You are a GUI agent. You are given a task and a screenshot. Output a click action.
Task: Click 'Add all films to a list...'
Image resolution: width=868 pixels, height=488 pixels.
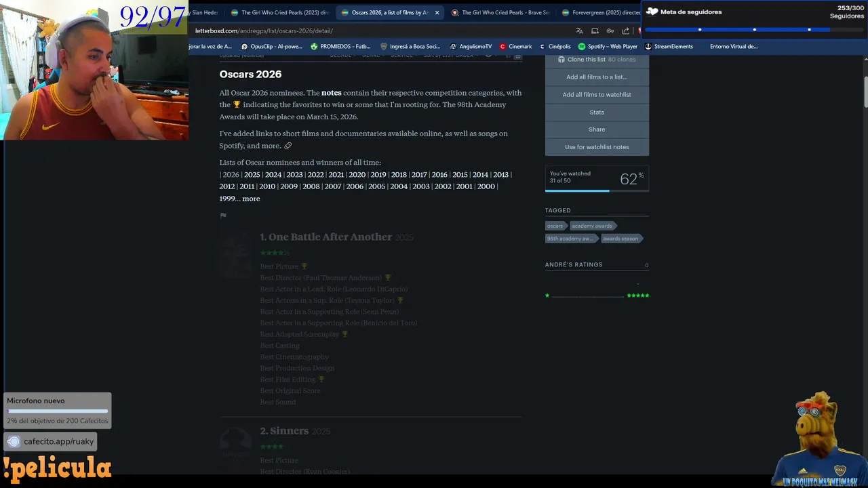click(597, 77)
